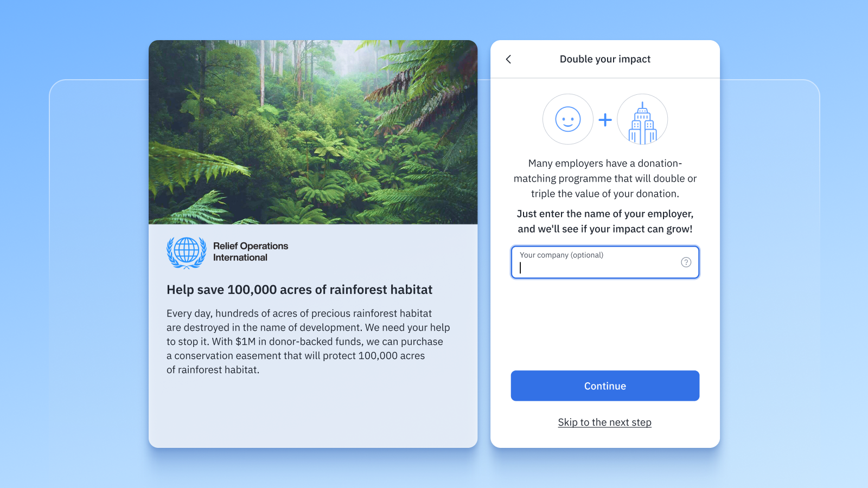Click the Double your impact title
868x488 pixels.
(605, 59)
